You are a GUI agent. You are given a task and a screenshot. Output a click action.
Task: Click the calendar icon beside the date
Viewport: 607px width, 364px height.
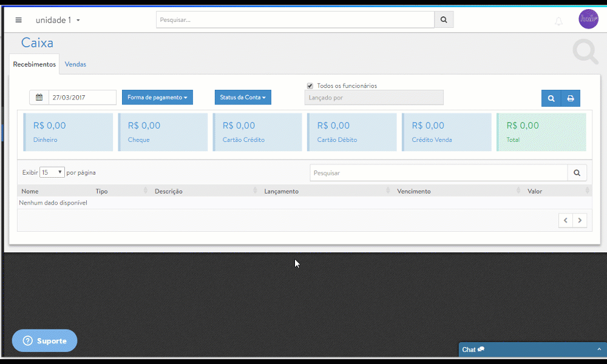coord(39,98)
